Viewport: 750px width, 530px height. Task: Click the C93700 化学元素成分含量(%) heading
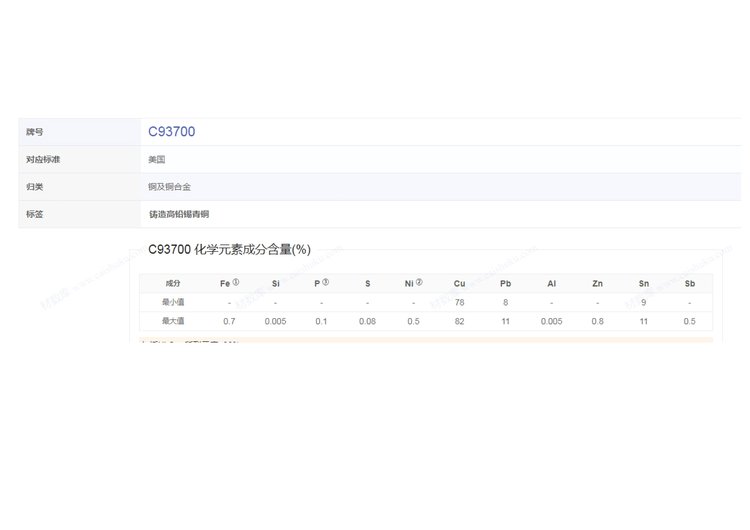tap(228, 250)
